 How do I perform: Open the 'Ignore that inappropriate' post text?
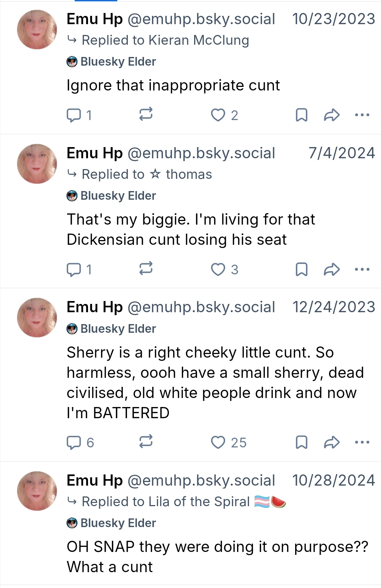pos(173,86)
